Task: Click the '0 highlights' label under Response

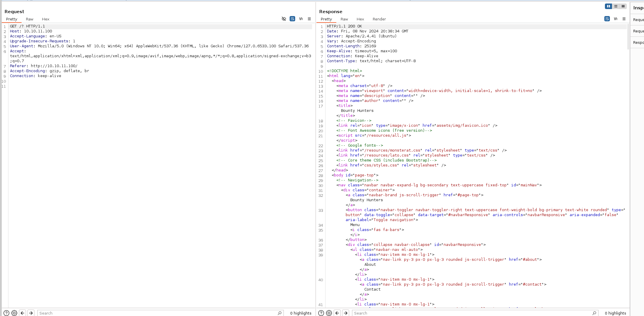Action: tap(615, 313)
